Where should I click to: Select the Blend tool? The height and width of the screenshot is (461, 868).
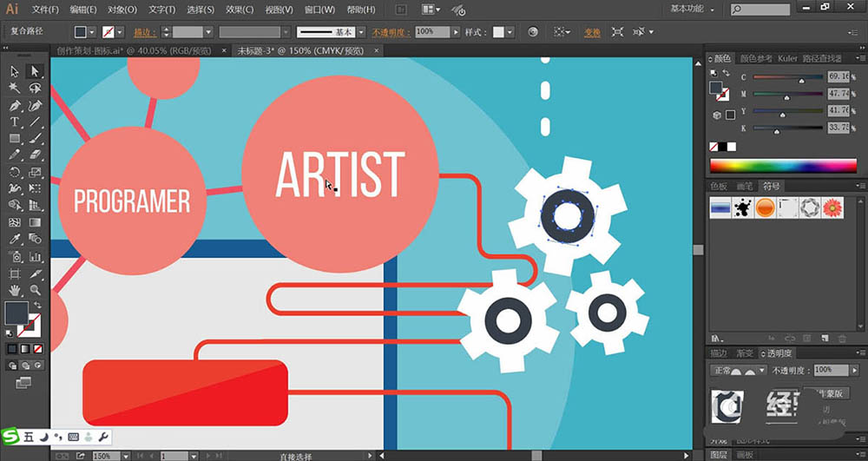pyautogui.click(x=35, y=239)
